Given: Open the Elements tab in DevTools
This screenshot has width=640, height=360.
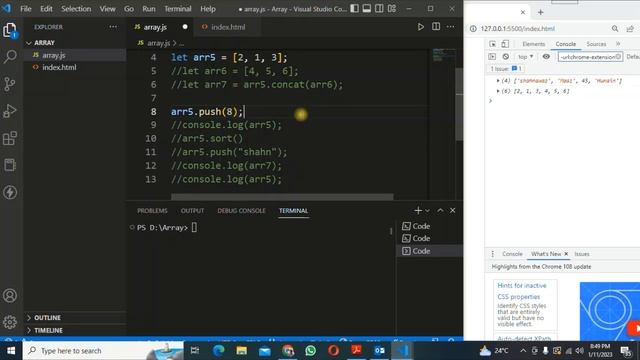Looking at the screenshot, I should 533,44.
